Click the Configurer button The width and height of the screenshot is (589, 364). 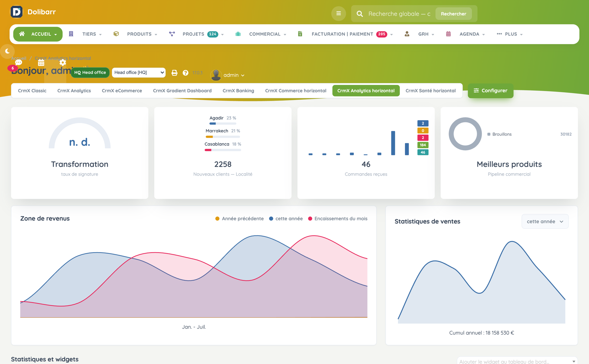pyautogui.click(x=490, y=91)
